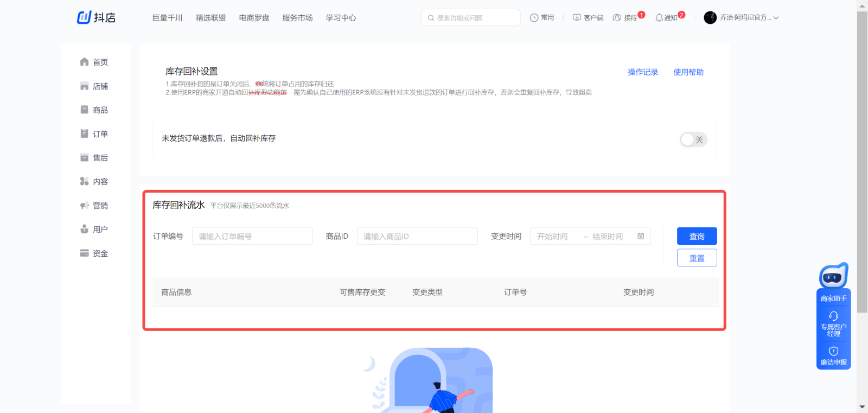Click the 廉洁申报 shield icon
868x413 pixels.
(x=833, y=351)
